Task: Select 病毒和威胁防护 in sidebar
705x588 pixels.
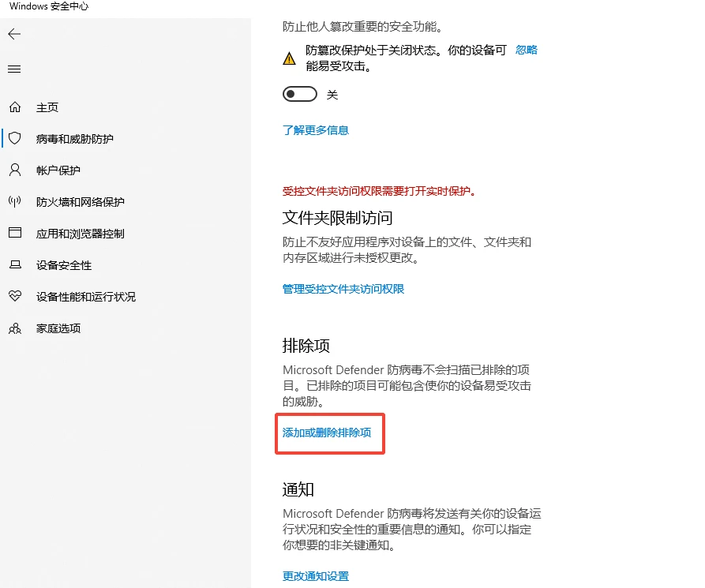Action: pyautogui.click(x=75, y=139)
